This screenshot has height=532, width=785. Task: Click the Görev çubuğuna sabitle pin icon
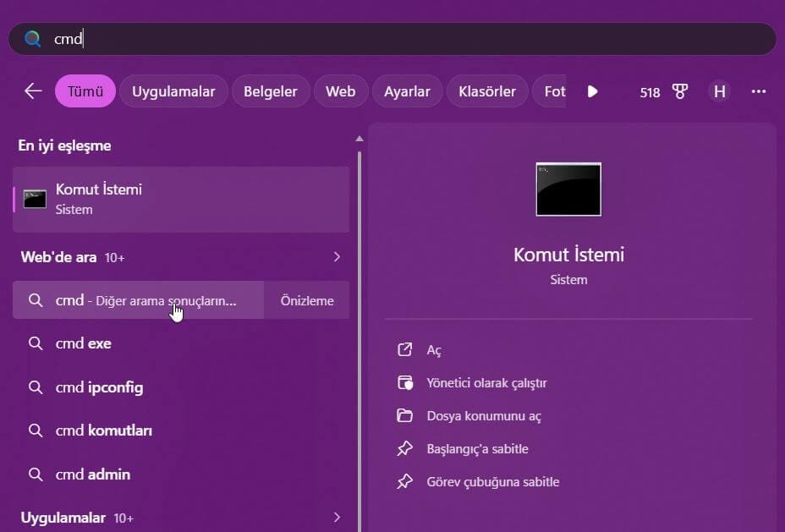point(404,481)
